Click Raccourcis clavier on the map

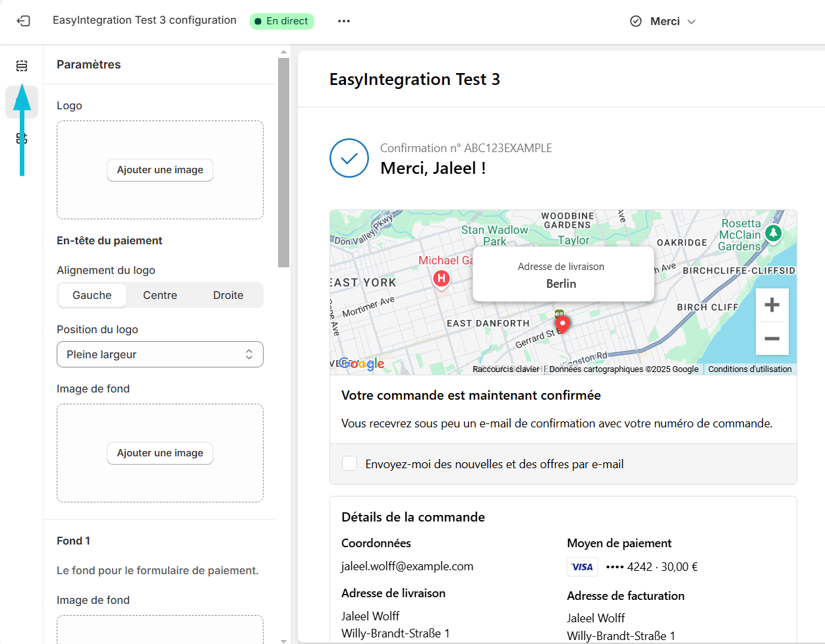(506, 369)
